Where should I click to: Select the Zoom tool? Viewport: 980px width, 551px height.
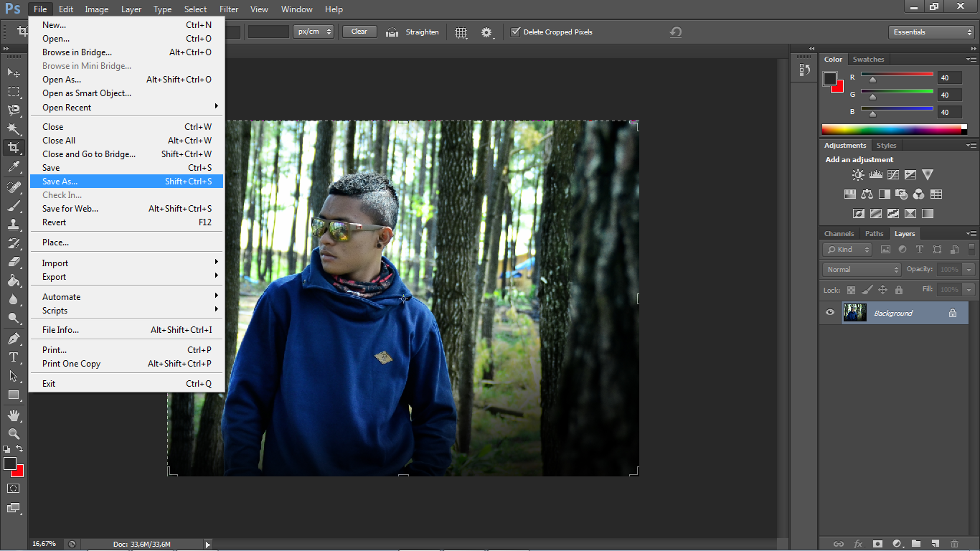14,434
